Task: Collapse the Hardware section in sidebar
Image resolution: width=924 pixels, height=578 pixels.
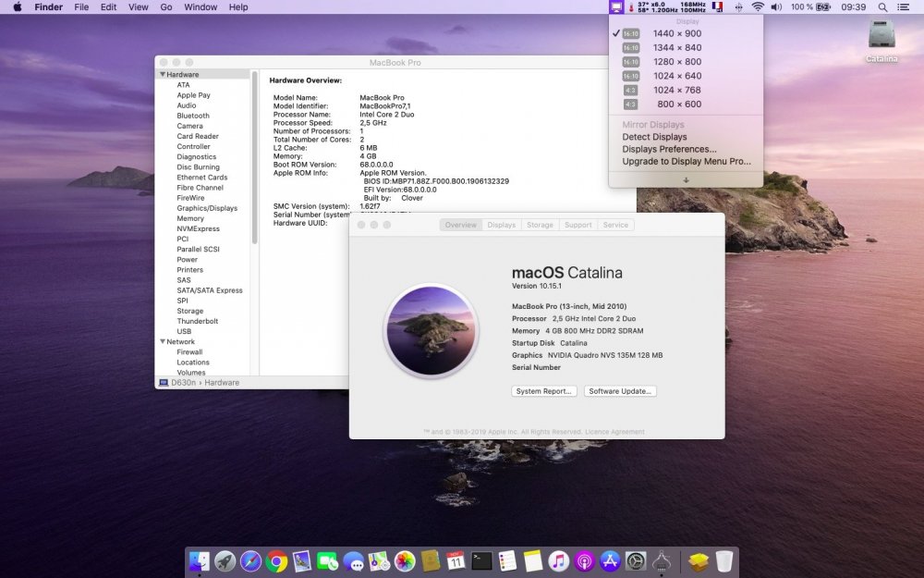Action: (x=164, y=75)
